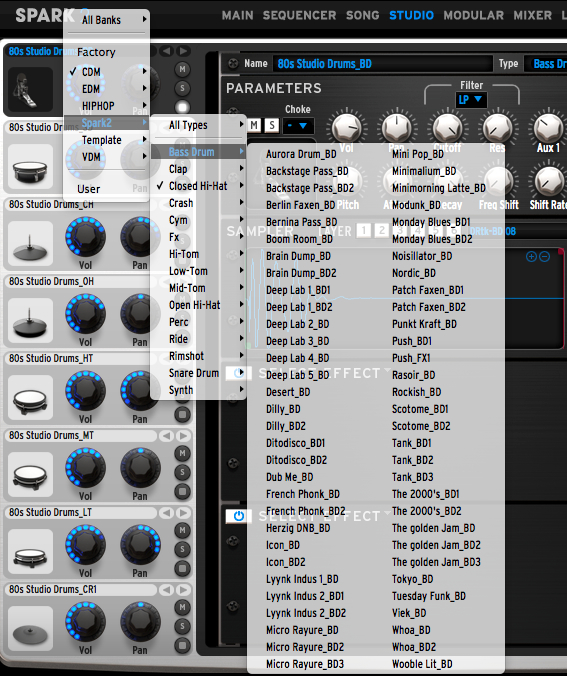567x676 pixels.
Task: Click the 80s Studio Drums_HT tom icon
Action: click(x=30, y=397)
